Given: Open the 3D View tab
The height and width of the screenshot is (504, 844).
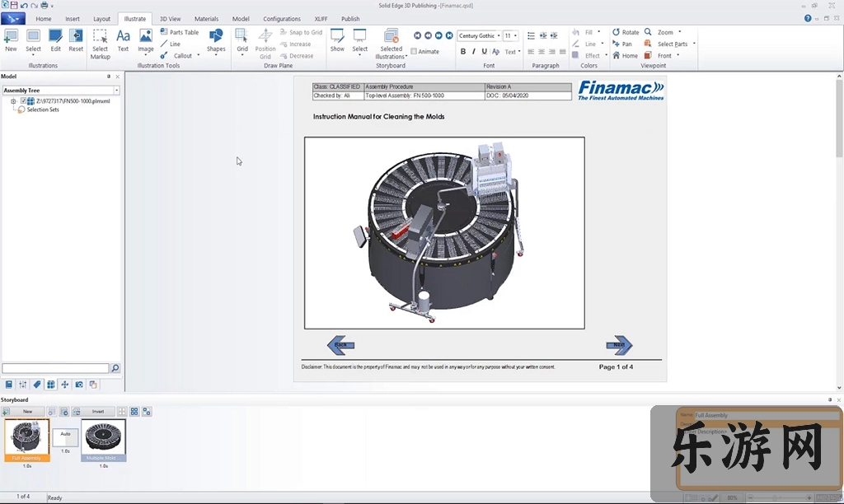Looking at the screenshot, I should pyautogui.click(x=170, y=19).
